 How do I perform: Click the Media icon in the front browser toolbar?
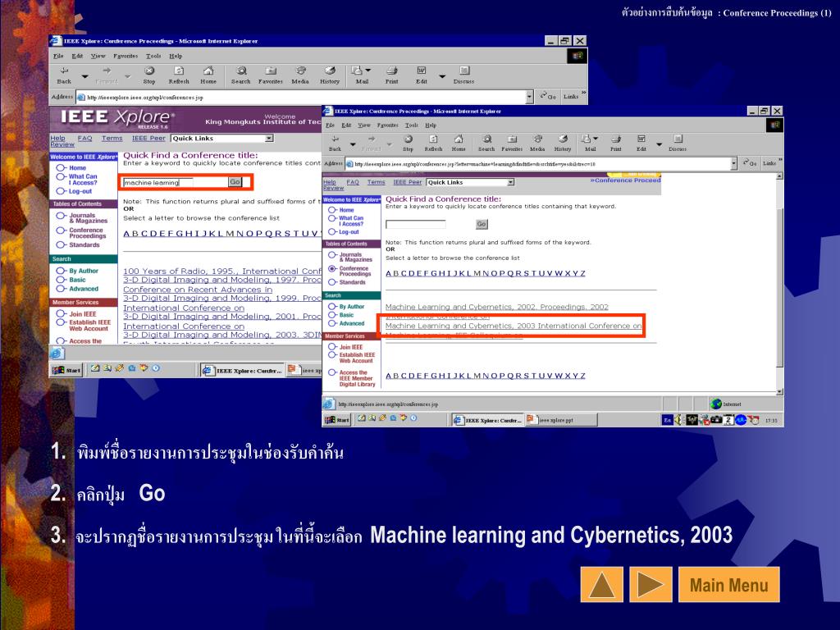[x=537, y=139]
